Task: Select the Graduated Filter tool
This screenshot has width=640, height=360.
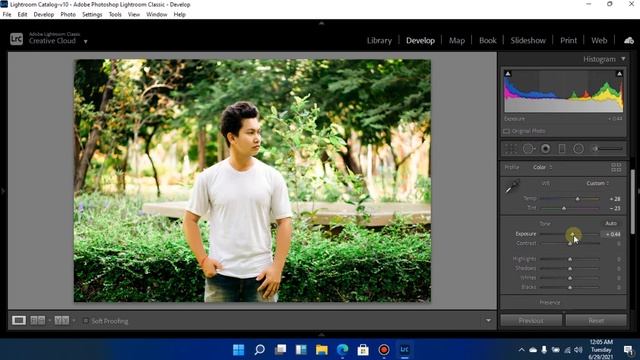Action: pos(562,149)
